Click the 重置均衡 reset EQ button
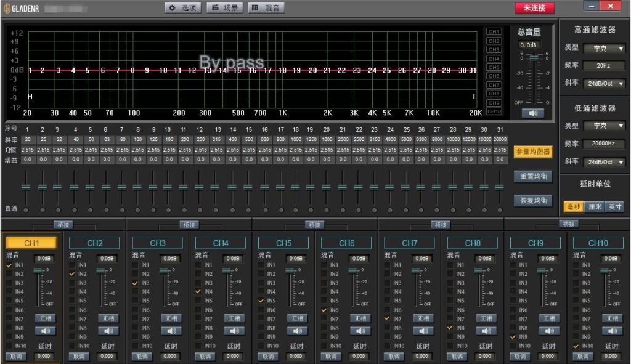The height and width of the screenshot is (364, 631). tap(533, 176)
